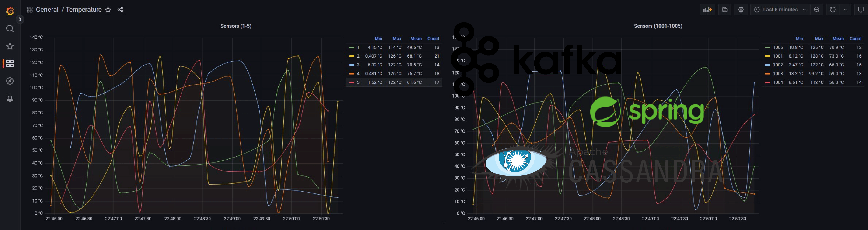868x230 pixels.
Task: Click the dashboard grid icon beside General
Action: click(x=30, y=9)
